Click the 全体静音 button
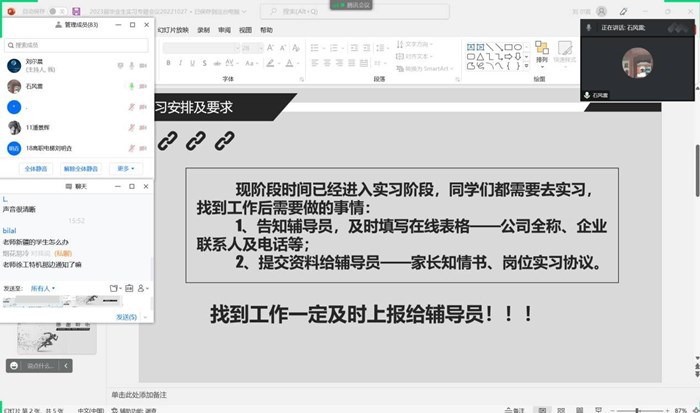 pyautogui.click(x=36, y=169)
